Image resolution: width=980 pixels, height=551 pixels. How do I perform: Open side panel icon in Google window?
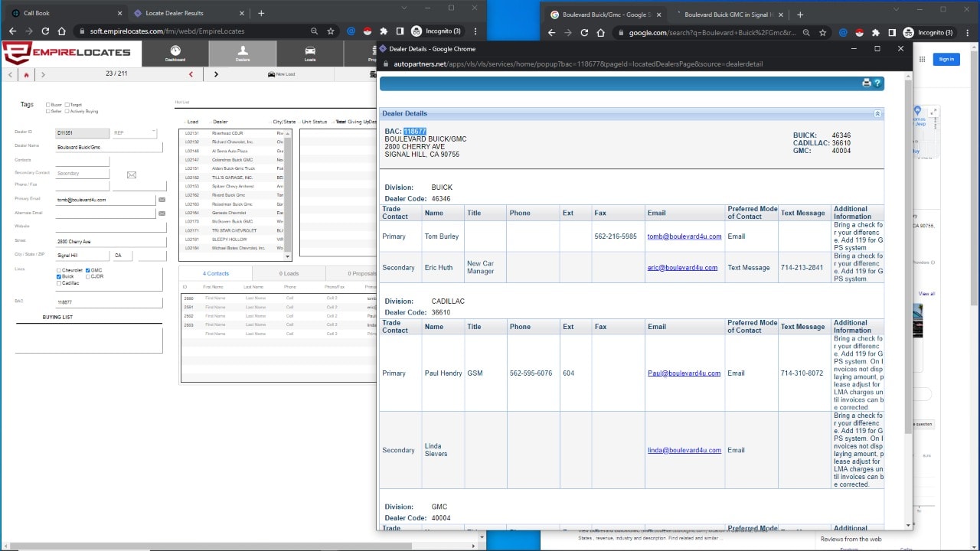point(892,33)
